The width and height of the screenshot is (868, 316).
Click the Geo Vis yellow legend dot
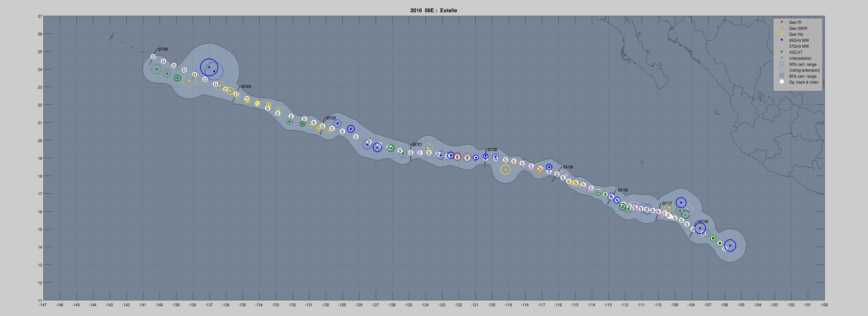[x=781, y=34]
